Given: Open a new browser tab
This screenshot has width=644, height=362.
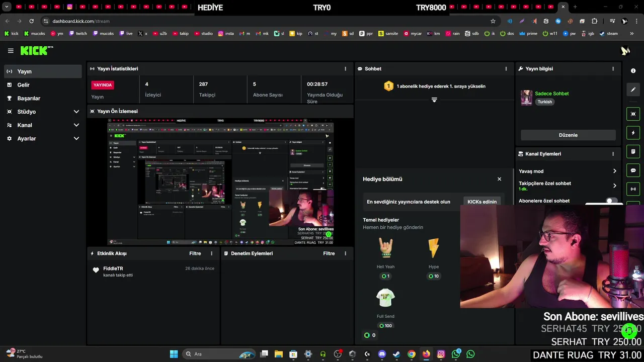Looking at the screenshot, I should (575, 7).
